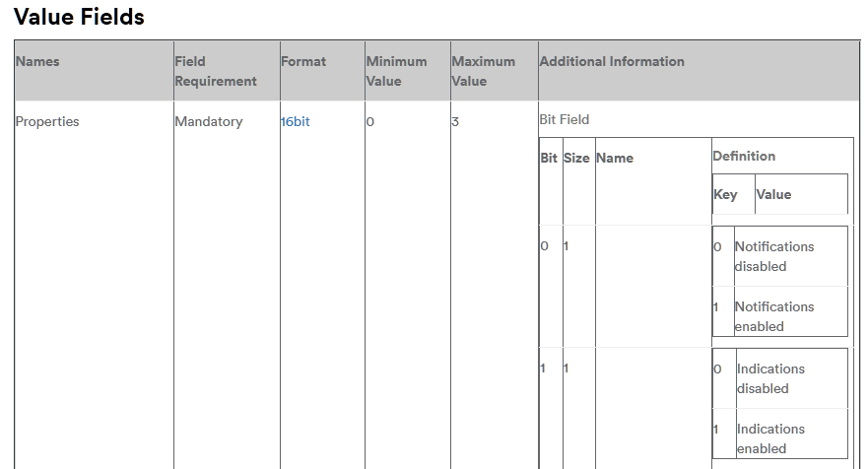Select the Properties name cell
The width and height of the screenshot is (868, 469).
pyautogui.click(x=47, y=122)
